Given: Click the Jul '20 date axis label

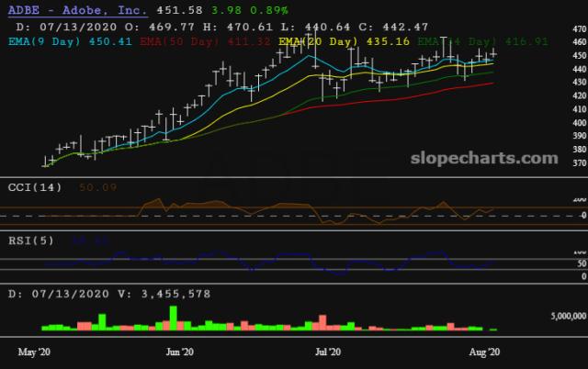Looking at the screenshot, I should pyautogui.click(x=328, y=352).
